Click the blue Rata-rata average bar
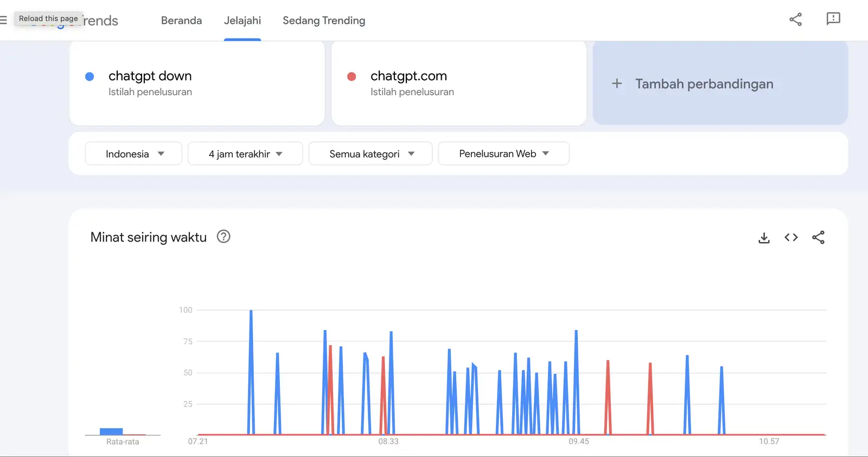The height and width of the screenshot is (457, 868). point(111,431)
